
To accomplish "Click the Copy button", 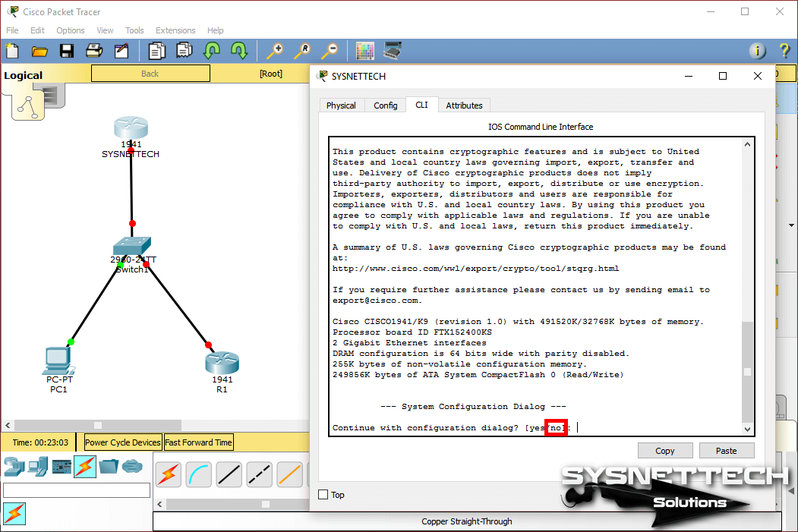I will tap(664, 451).
